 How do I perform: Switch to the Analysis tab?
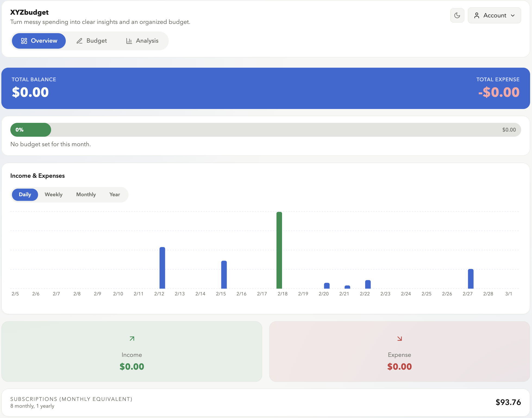click(147, 41)
